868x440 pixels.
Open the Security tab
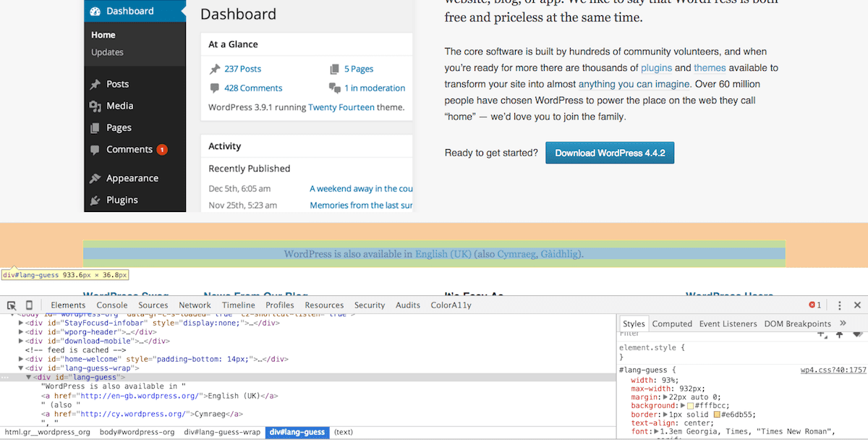(370, 305)
